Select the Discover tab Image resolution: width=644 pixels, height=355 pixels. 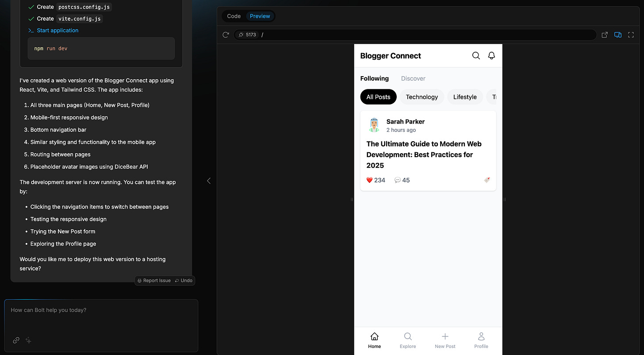(413, 78)
